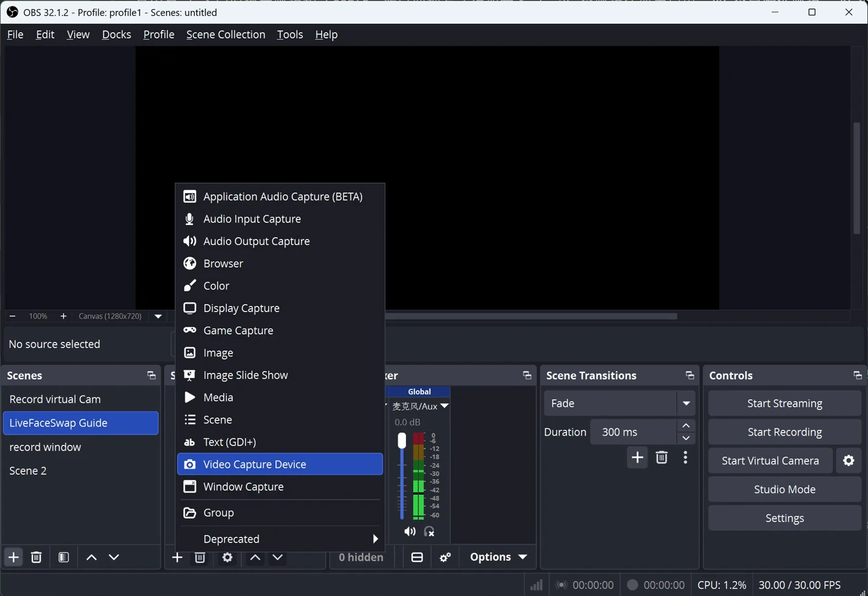Image resolution: width=868 pixels, height=596 pixels.
Task: Open the Tools menu
Action: [x=290, y=35]
